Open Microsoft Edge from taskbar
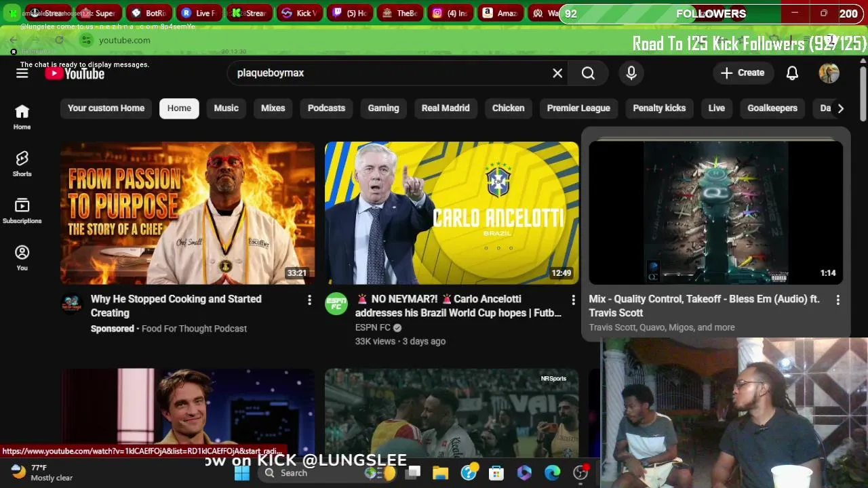 click(553, 473)
